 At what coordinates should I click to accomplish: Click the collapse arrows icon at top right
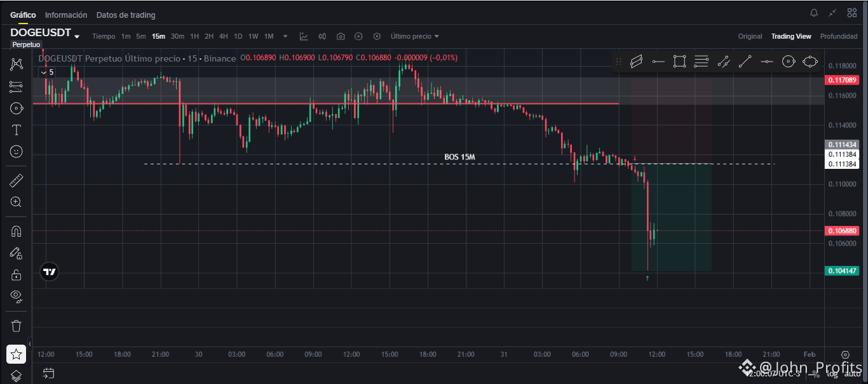833,13
